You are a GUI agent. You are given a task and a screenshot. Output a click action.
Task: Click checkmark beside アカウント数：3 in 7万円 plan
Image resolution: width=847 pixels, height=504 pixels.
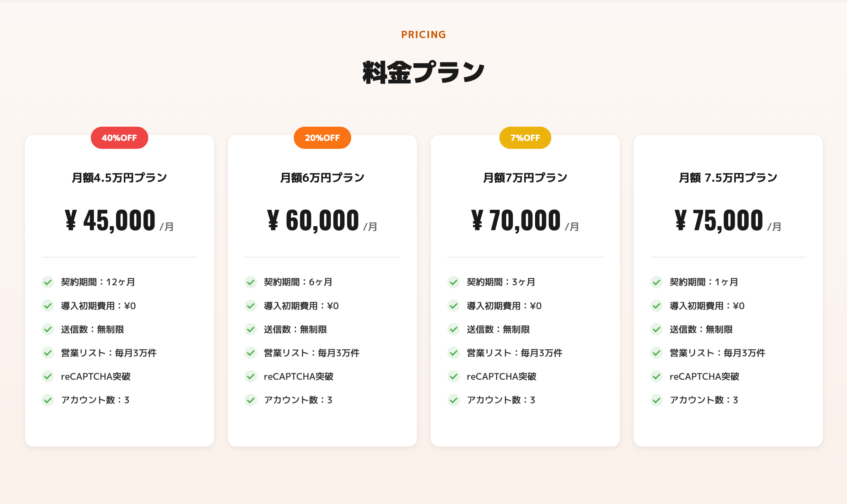pos(454,400)
